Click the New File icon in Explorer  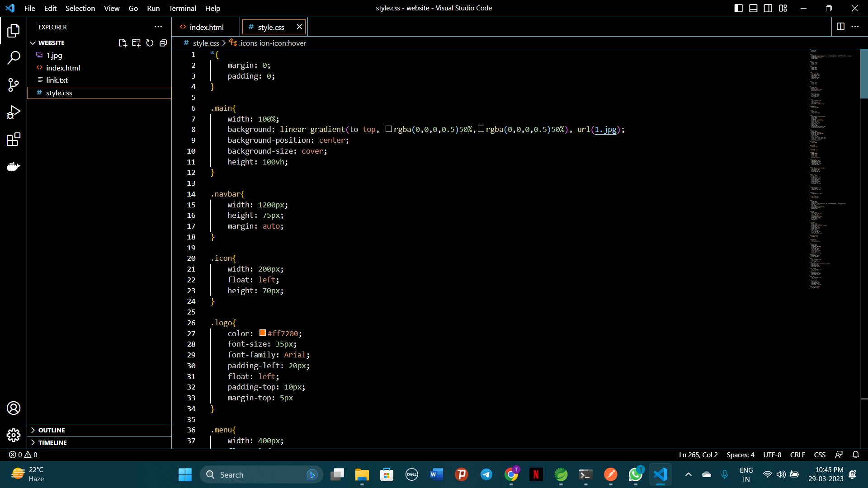tap(123, 42)
